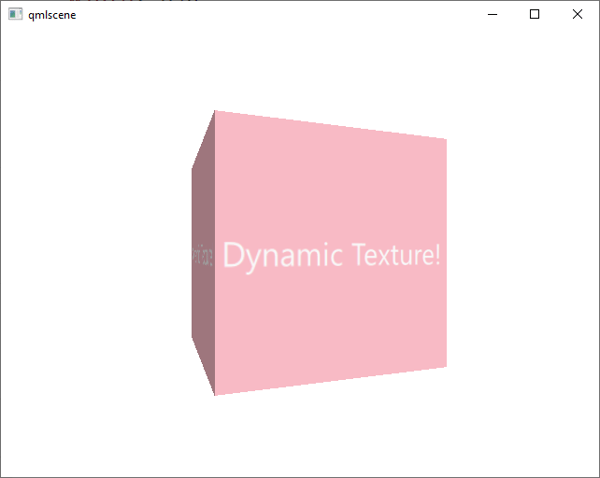
Task: Close the qmlscene window
Action: point(578,14)
